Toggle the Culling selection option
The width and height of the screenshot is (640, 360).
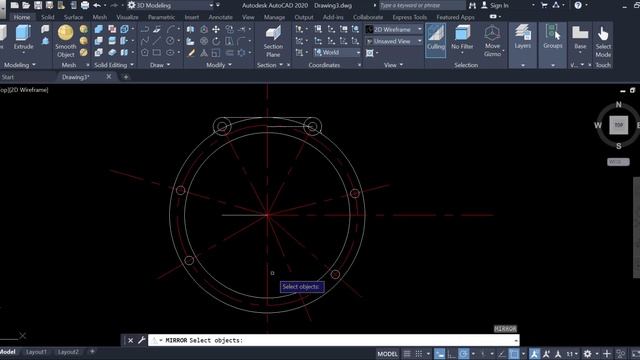(x=436, y=39)
